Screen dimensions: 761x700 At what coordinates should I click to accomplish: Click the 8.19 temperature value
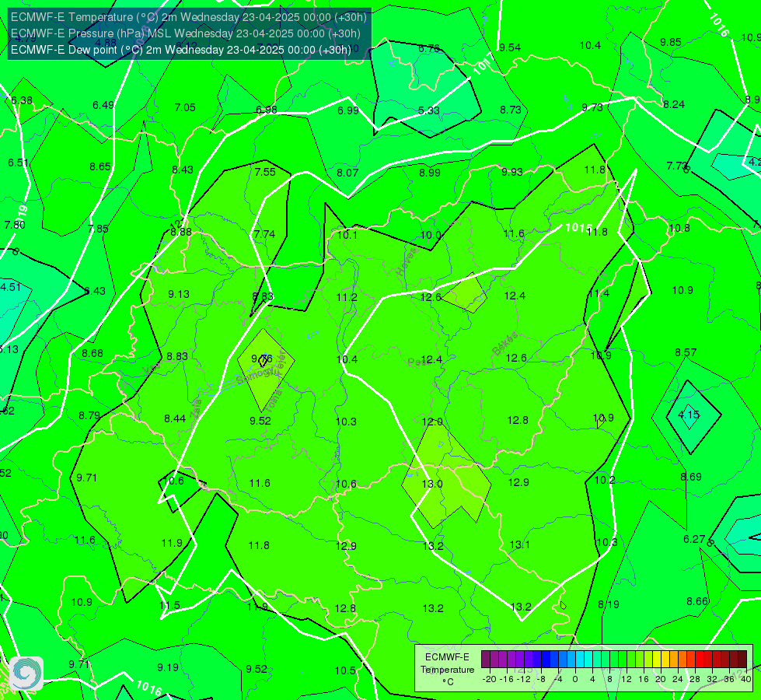(x=609, y=605)
